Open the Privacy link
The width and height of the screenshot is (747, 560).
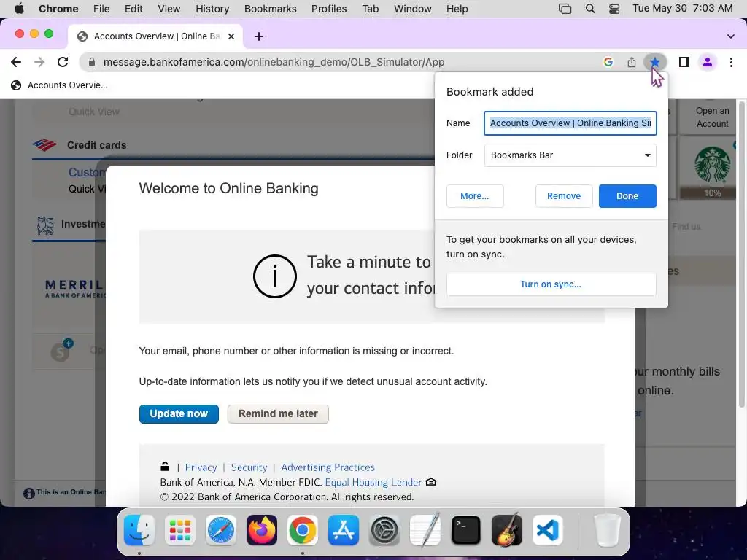click(201, 467)
